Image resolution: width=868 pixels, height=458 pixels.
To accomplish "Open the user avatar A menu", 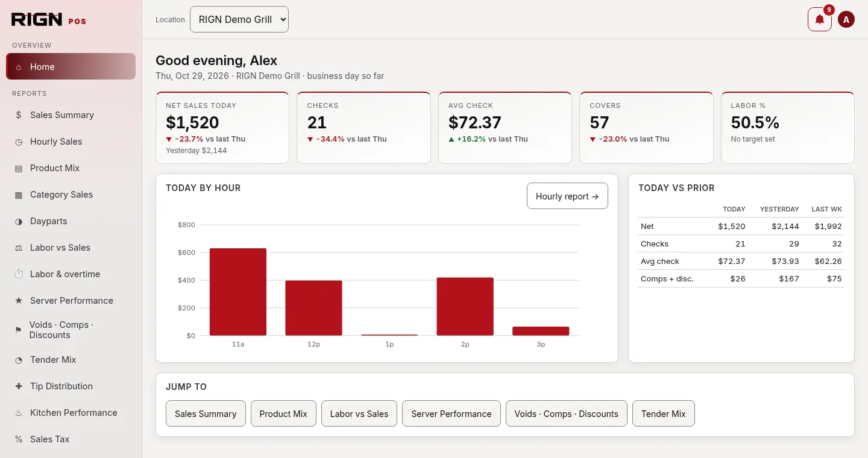I will 846,19.
